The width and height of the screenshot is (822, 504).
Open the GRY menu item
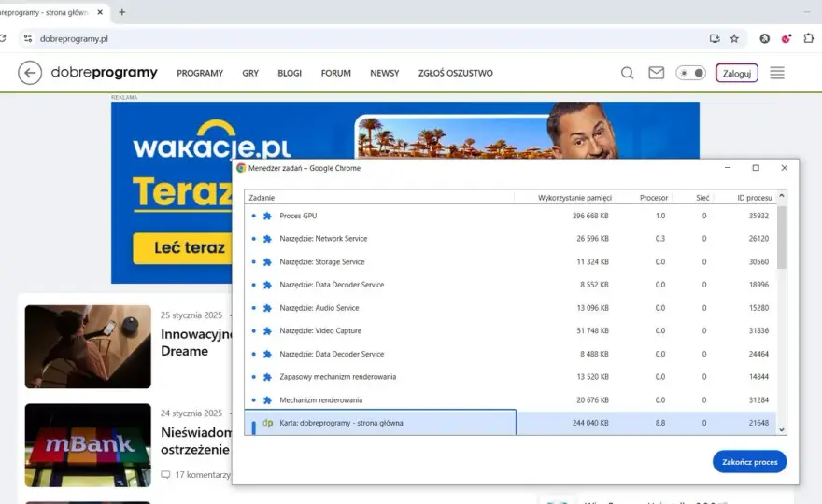pos(250,74)
